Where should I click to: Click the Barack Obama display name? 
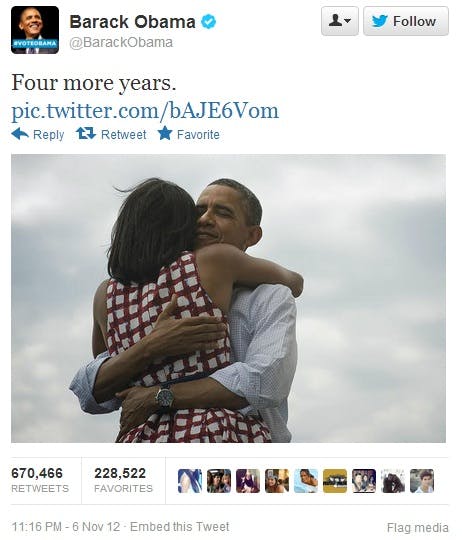[x=133, y=22]
